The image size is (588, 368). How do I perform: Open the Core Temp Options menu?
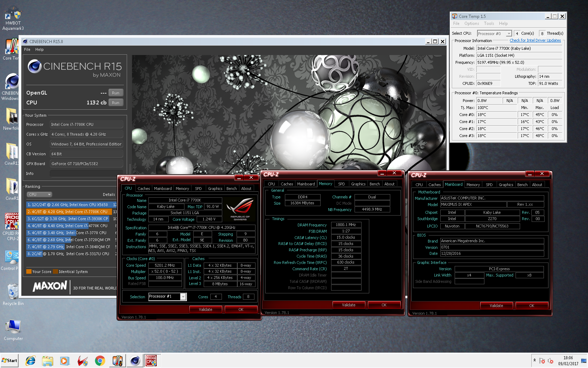(x=472, y=23)
